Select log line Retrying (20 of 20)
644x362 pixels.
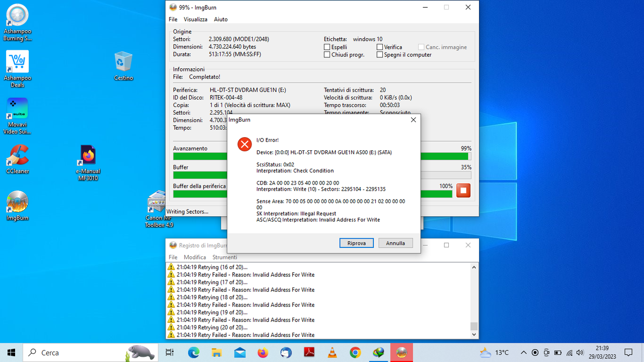pyautogui.click(x=212, y=327)
